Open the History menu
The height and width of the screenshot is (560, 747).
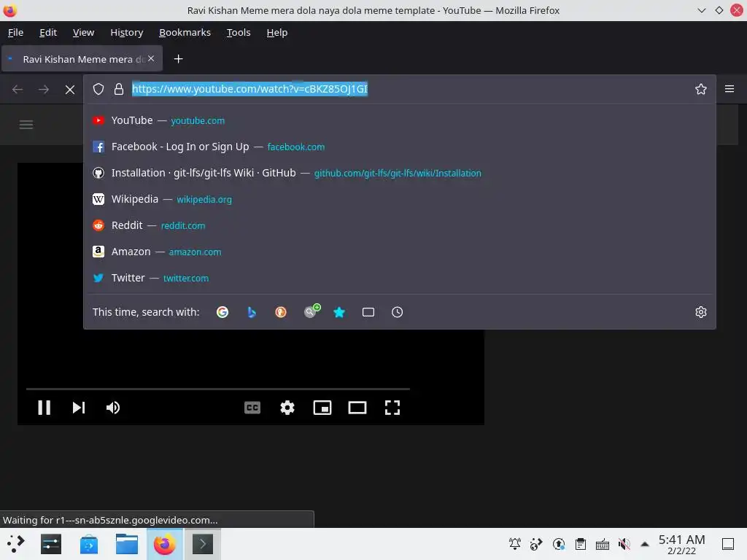[127, 32]
